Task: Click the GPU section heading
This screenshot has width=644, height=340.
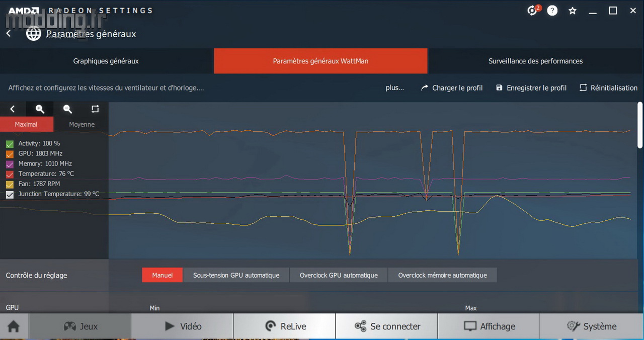Action: pyautogui.click(x=12, y=307)
